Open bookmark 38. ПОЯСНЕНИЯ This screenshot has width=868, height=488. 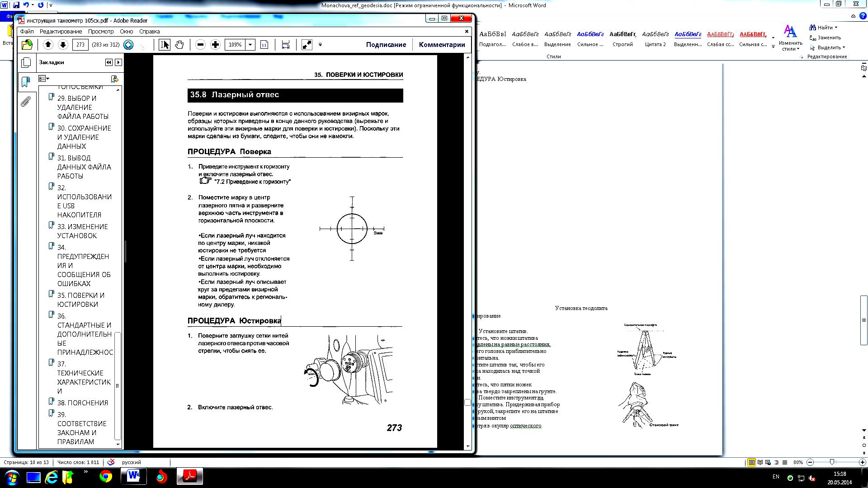coord(82,403)
